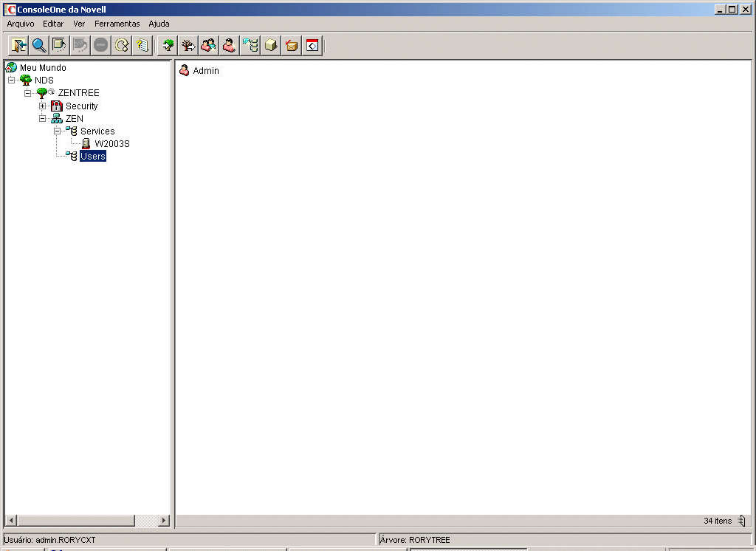Collapse the Services node
Image resolution: width=756 pixels, height=551 pixels.
pos(57,131)
